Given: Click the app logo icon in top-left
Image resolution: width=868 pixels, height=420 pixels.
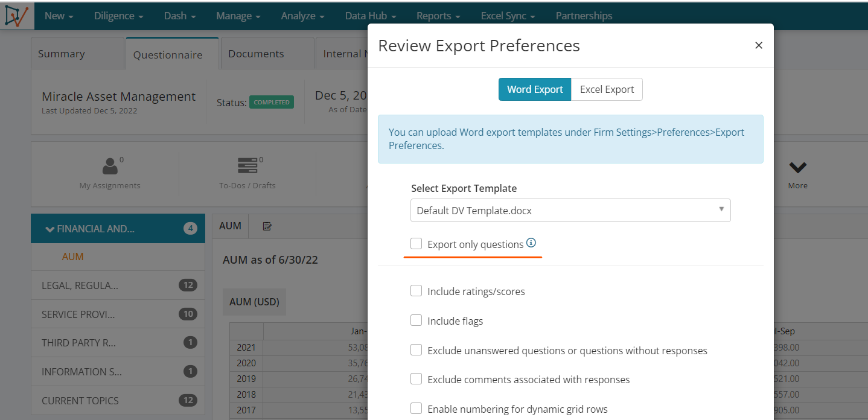Looking at the screenshot, I should (x=16, y=16).
